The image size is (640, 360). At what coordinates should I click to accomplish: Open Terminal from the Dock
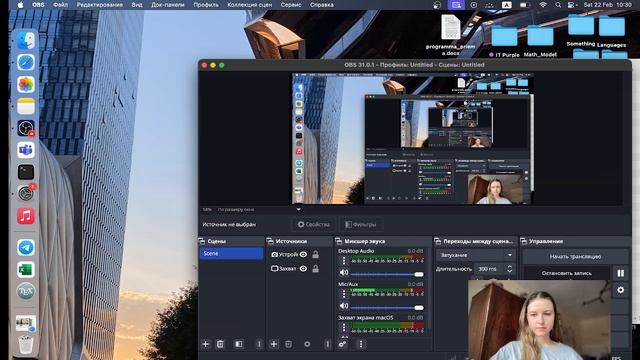click(x=26, y=172)
